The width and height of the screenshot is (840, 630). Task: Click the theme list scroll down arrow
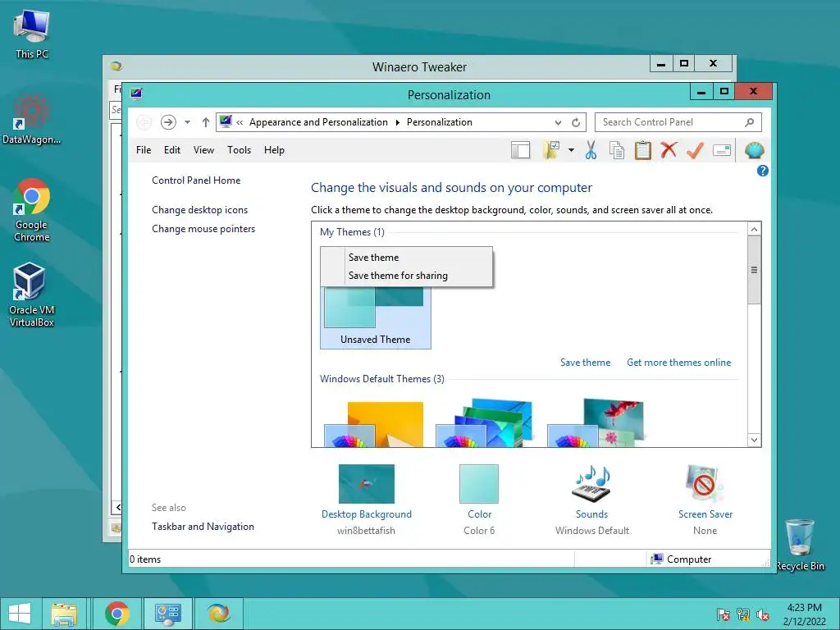(754, 440)
